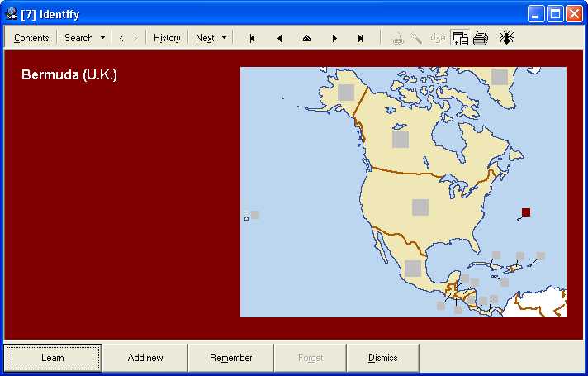Open the History list
Viewport: 588px width, 376px height.
167,38
